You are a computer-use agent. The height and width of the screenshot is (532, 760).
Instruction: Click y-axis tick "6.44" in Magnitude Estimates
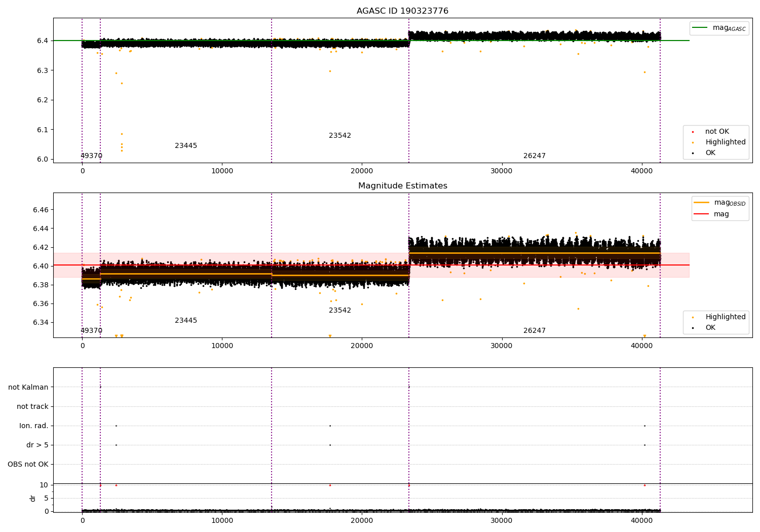(41, 229)
